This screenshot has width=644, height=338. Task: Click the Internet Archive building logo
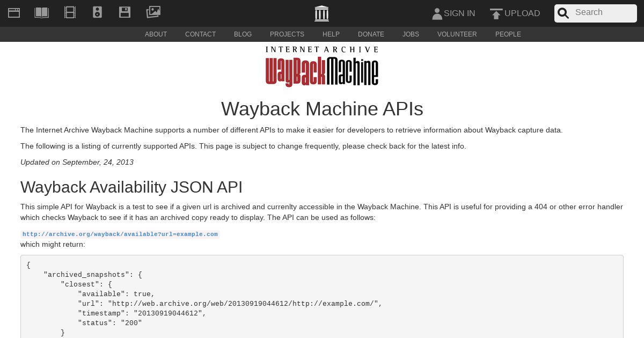click(321, 13)
